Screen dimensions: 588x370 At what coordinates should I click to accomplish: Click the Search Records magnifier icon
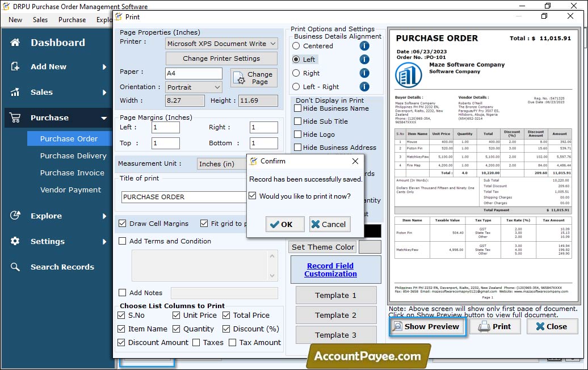coord(15,267)
